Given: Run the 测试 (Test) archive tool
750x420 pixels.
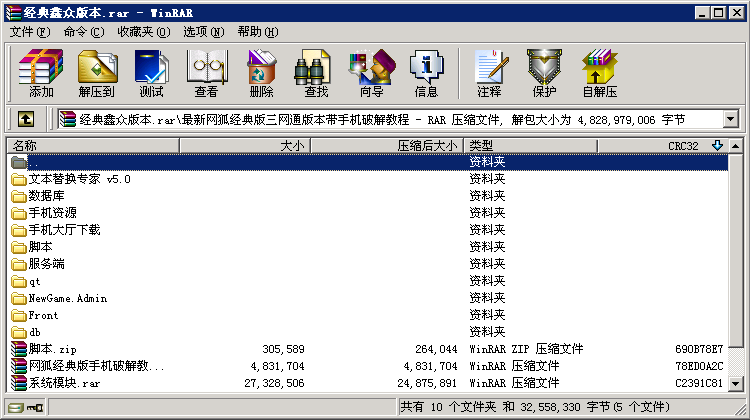Looking at the screenshot, I should coord(151,73).
